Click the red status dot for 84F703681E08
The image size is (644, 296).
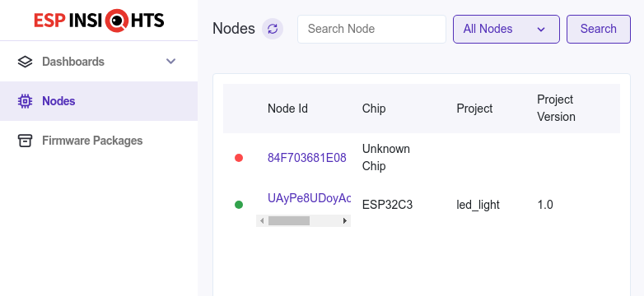pyautogui.click(x=239, y=158)
